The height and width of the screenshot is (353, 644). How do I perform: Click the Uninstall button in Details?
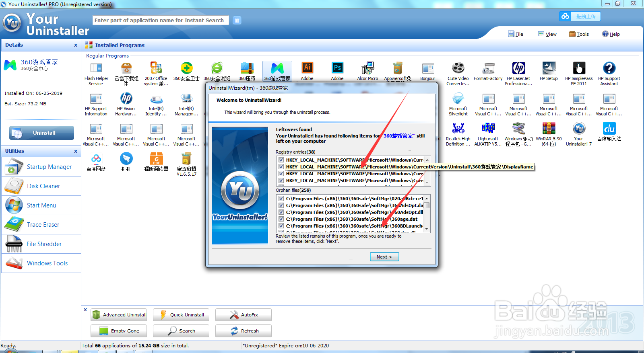pyautogui.click(x=41, y=133)
